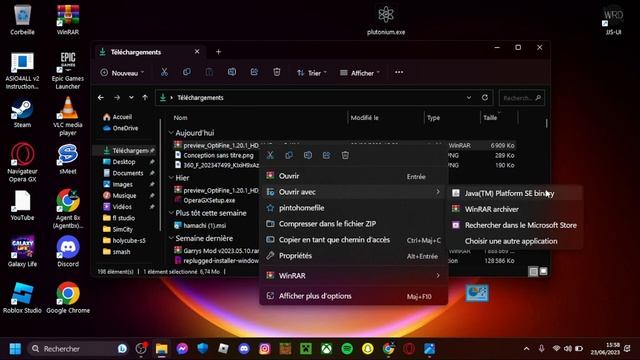Select the Steam desktop shortcut

click(x=22, y=113)
